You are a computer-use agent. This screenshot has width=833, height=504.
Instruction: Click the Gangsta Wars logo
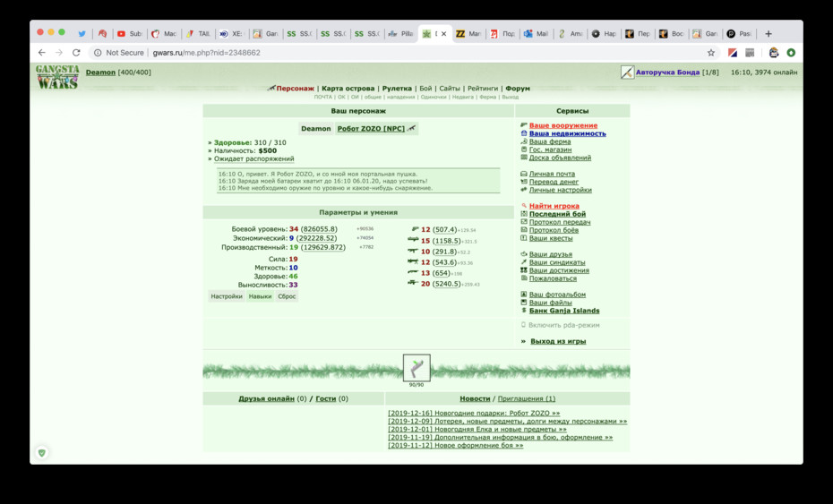point(57,77)
